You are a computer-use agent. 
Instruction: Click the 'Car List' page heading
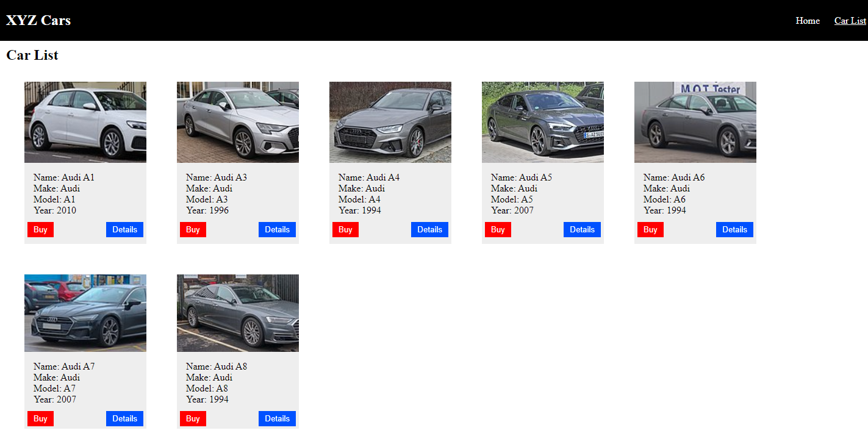32,55
